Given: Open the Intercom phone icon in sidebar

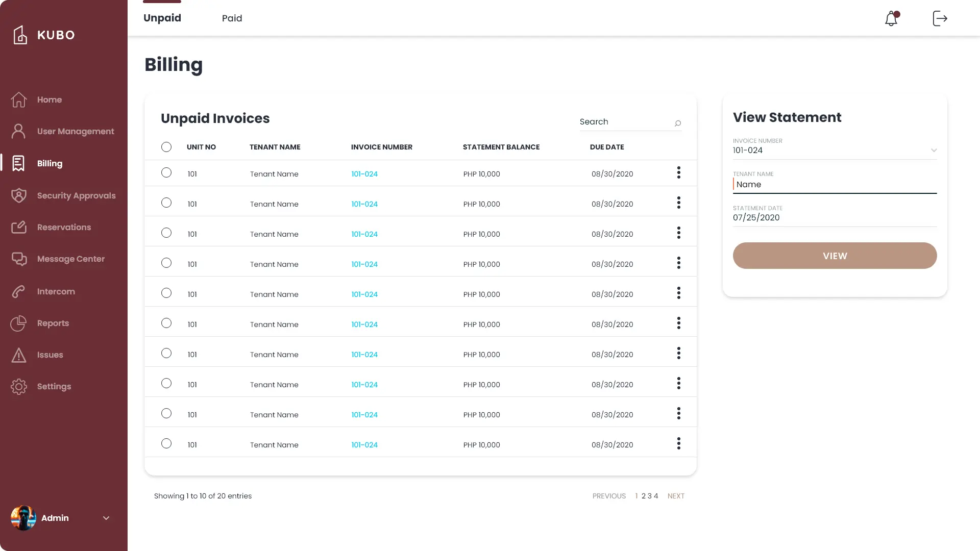Looking at the screenshot, I should coord(19,291).
